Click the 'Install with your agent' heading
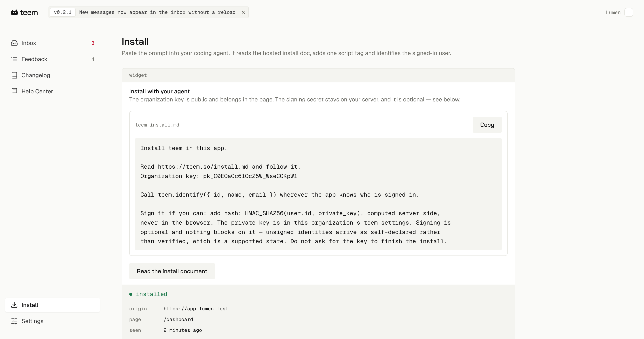644x339 pixels. (159, 91)
